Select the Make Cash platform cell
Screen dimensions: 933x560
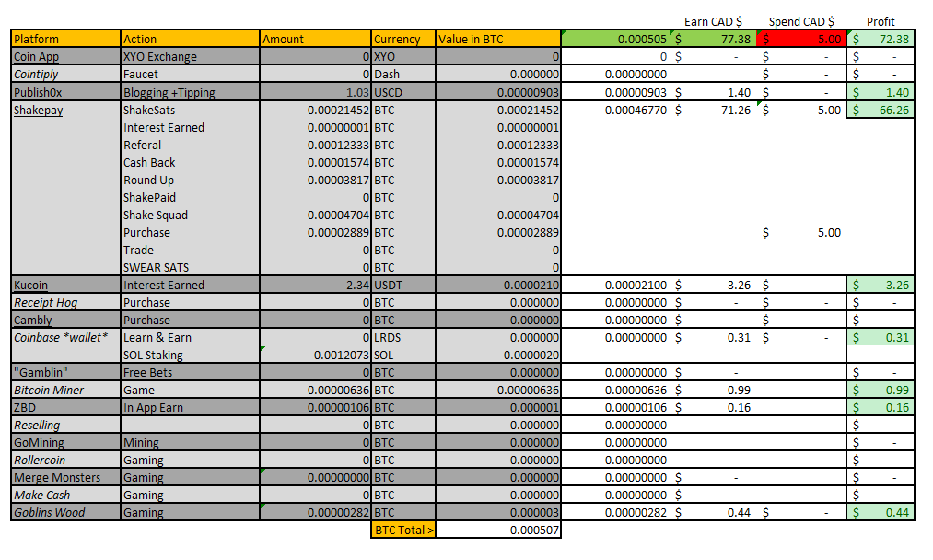(66, 496)
